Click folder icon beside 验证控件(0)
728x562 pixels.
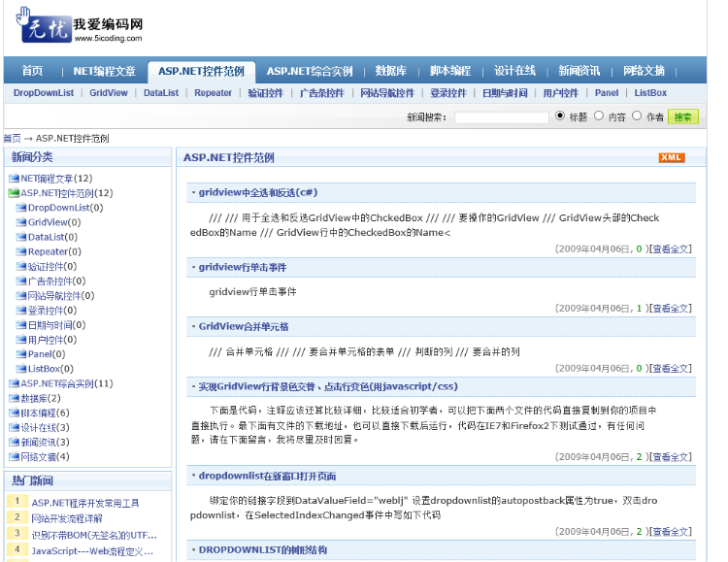point(21,266)
